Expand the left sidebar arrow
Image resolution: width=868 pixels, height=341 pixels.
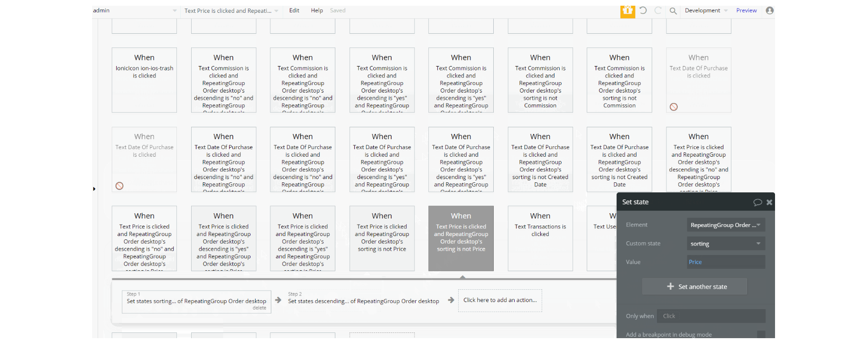pyautogui.click(x=94, y=189)
